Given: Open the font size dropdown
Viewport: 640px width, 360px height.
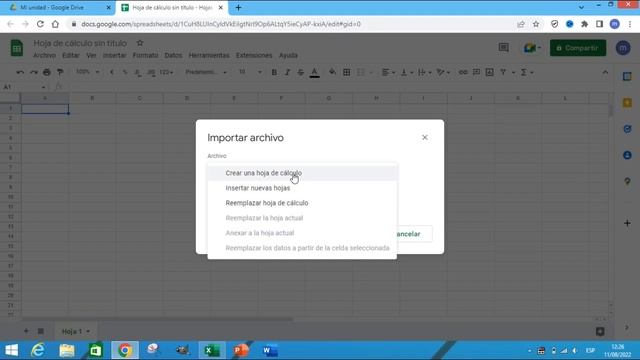Looking at the screenshot, I should tap(250, 72).
